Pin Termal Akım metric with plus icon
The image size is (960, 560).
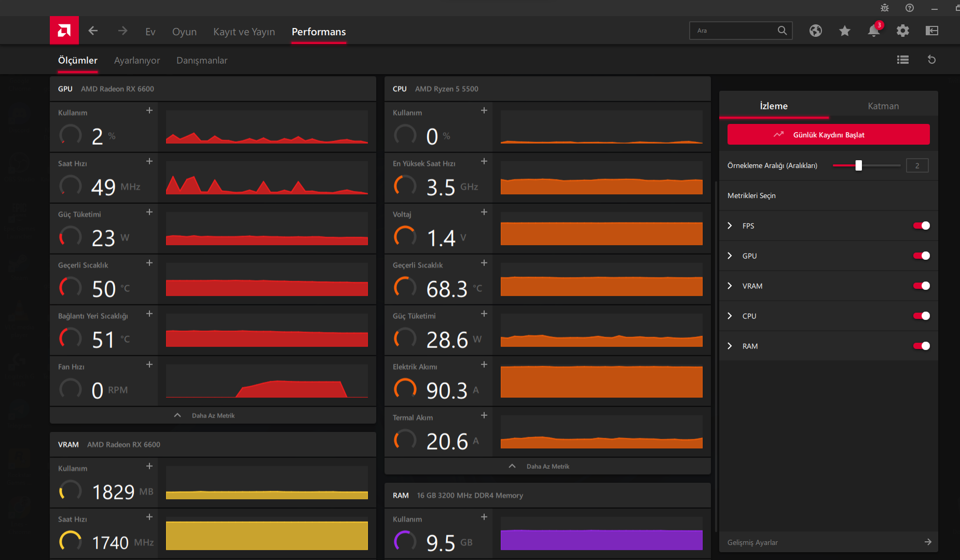[x=484, y=415]
